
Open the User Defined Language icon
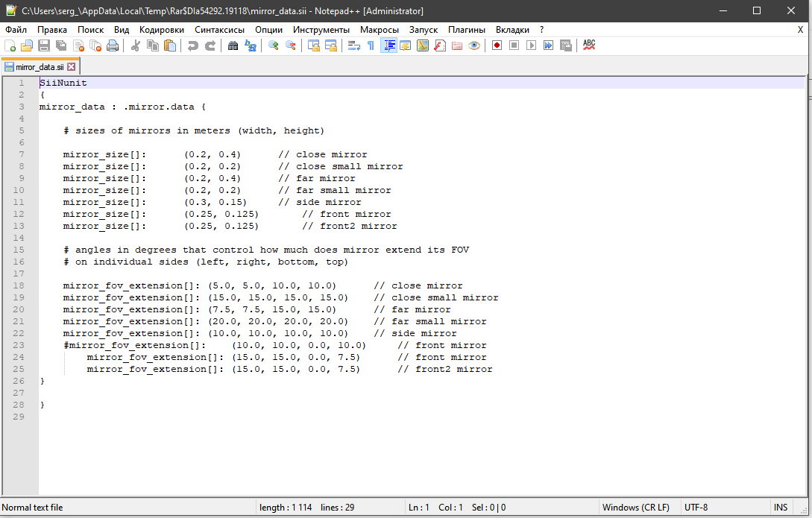pyautogui.click(x=406, y=45)
